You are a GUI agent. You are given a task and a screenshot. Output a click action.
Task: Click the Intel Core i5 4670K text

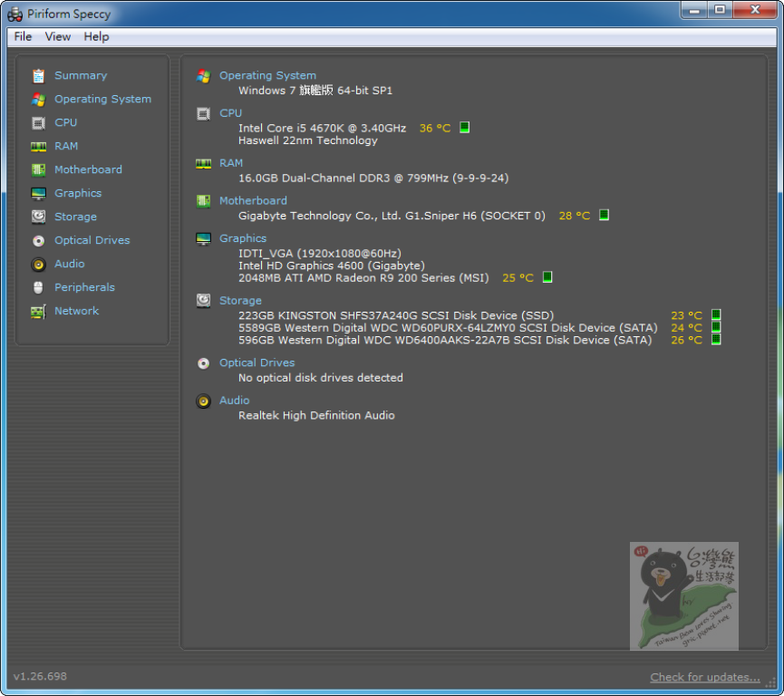point(322,129)
